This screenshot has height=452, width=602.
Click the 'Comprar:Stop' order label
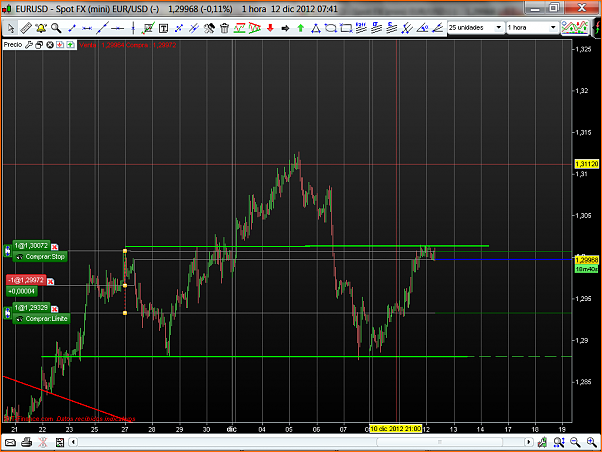point(40,257)
